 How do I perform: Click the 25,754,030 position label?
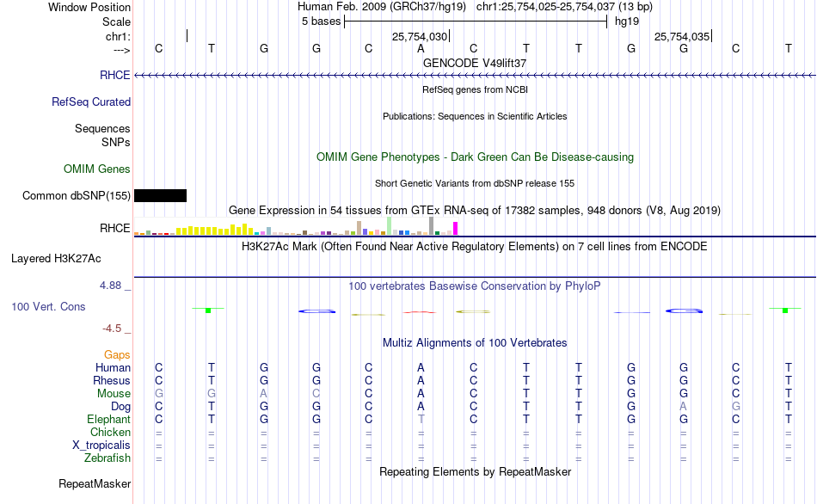(x=420, y=36)
